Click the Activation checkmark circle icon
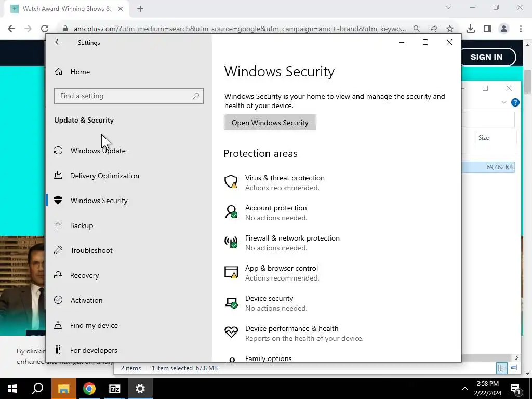This screenshot has width=532, height=399. (x=58, y=300)
